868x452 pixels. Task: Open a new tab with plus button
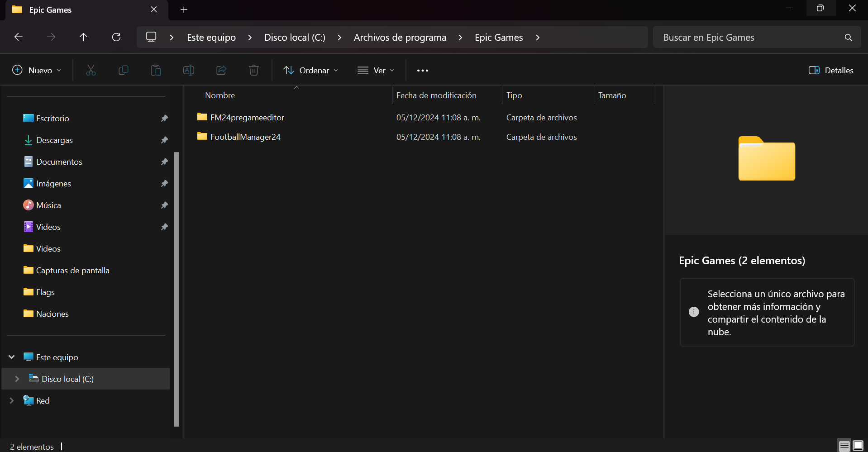pyautogui.click(x=184, y=10)
